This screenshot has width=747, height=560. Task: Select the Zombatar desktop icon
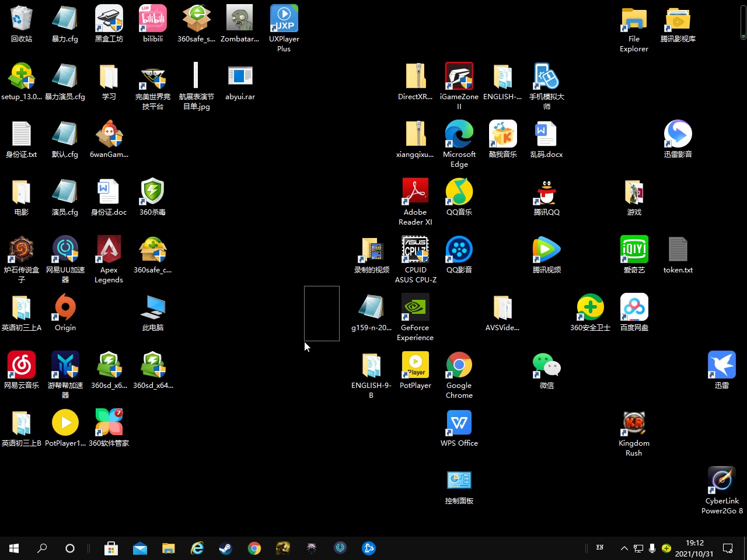[x=240, y=23]
